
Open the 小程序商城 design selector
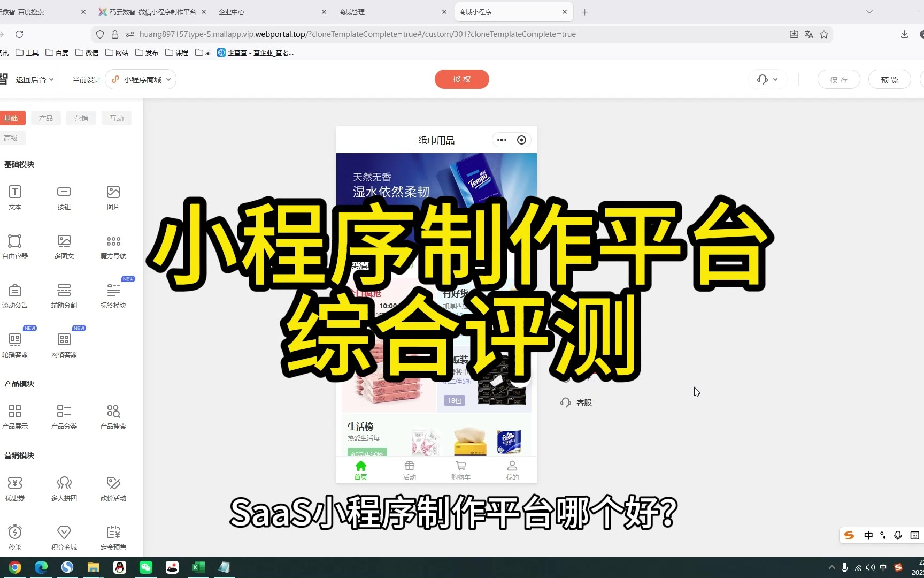pyautogui.click(x=141, y=80)
